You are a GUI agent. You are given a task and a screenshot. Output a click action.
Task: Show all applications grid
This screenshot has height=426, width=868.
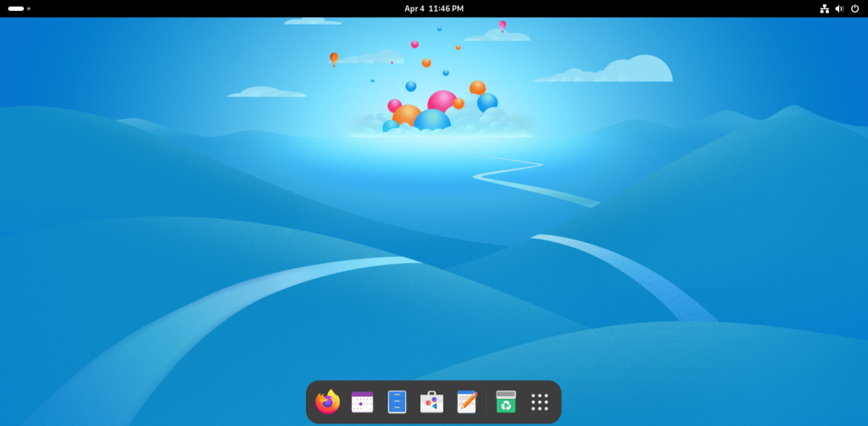click(x=540, y=401)
